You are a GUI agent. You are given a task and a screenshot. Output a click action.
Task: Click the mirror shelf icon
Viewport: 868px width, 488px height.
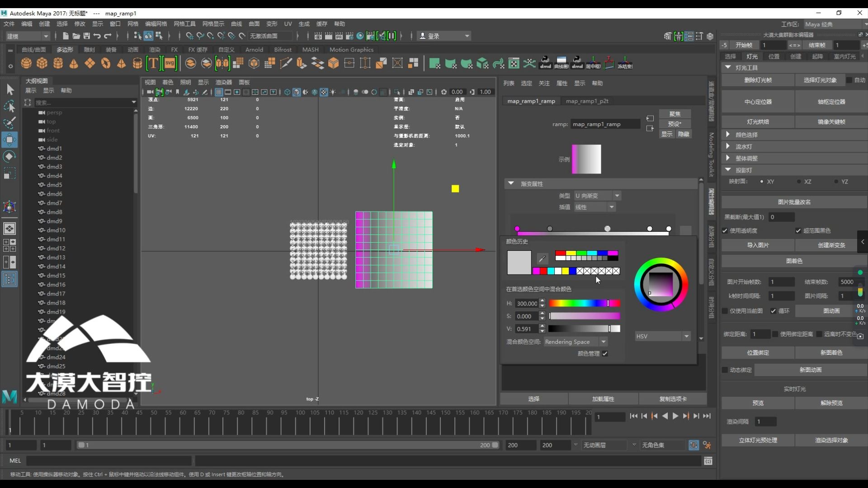click(222, 63)
